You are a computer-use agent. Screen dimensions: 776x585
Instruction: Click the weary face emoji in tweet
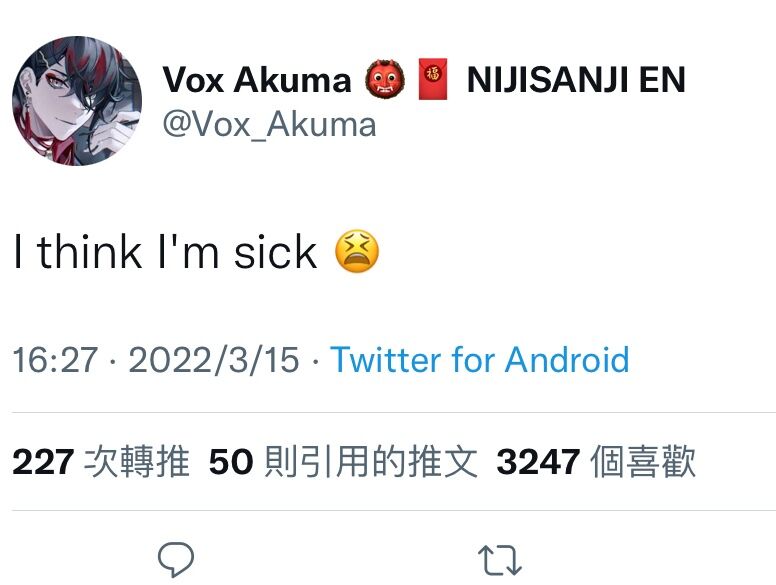click(357, 251)
